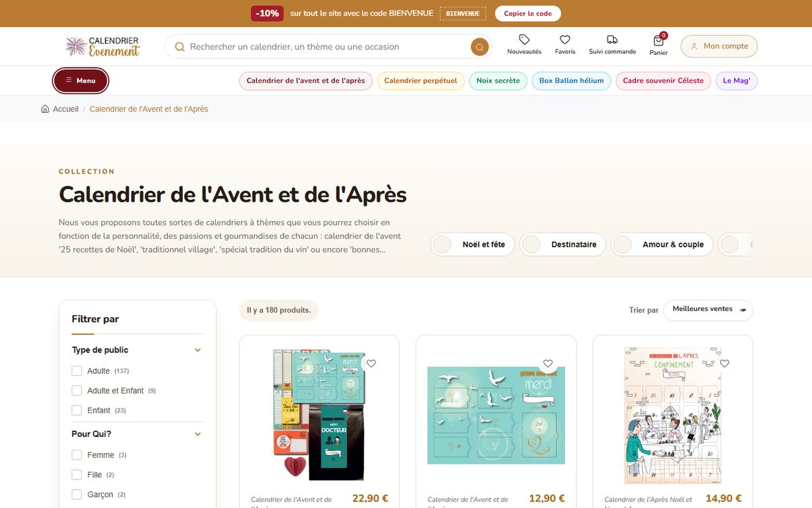The height and width of the screenshot is (508, 812).
Task: Open the teal Merci calendar image
Action: point(496,415)
